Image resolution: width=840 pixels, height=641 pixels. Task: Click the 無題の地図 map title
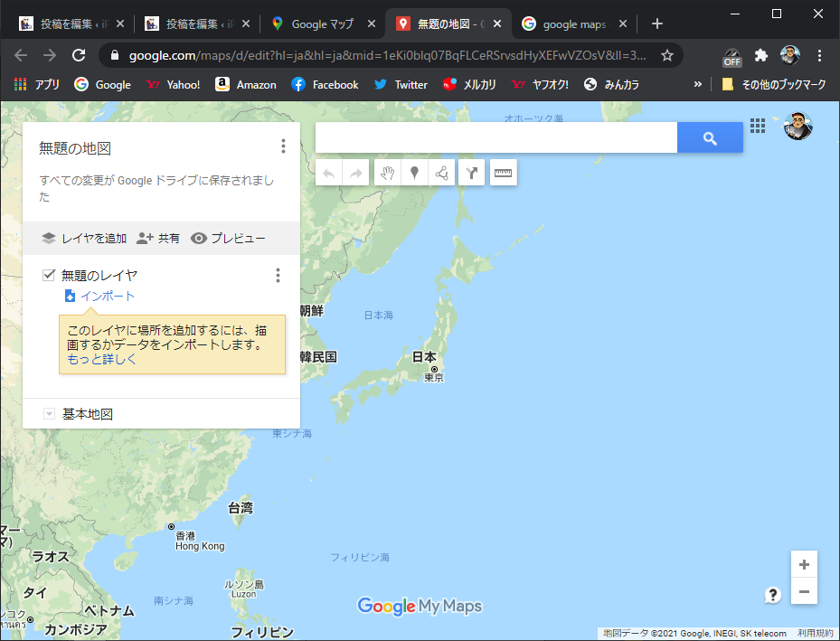pos(75,148)
